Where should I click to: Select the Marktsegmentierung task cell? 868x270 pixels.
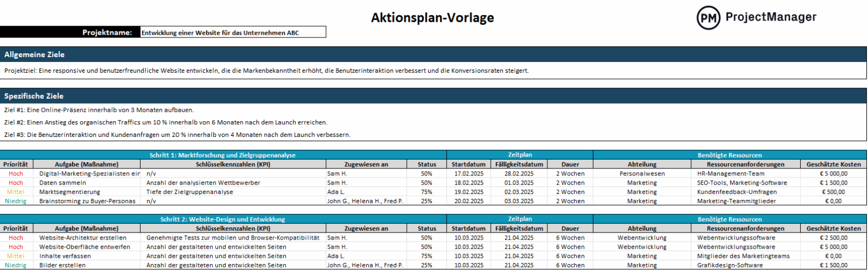pos(70,192)
